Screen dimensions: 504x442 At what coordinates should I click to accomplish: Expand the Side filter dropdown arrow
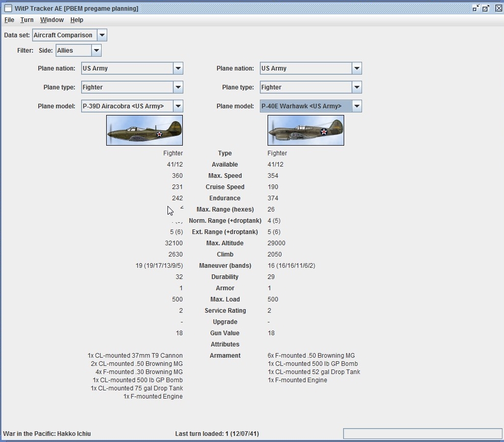(97, 51)
